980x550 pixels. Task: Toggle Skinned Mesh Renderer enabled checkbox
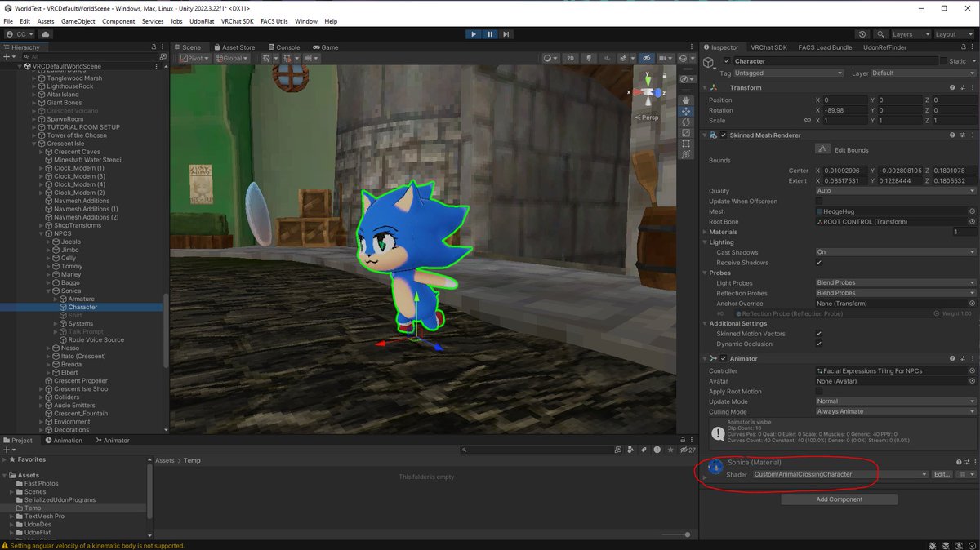pos(724,135)
